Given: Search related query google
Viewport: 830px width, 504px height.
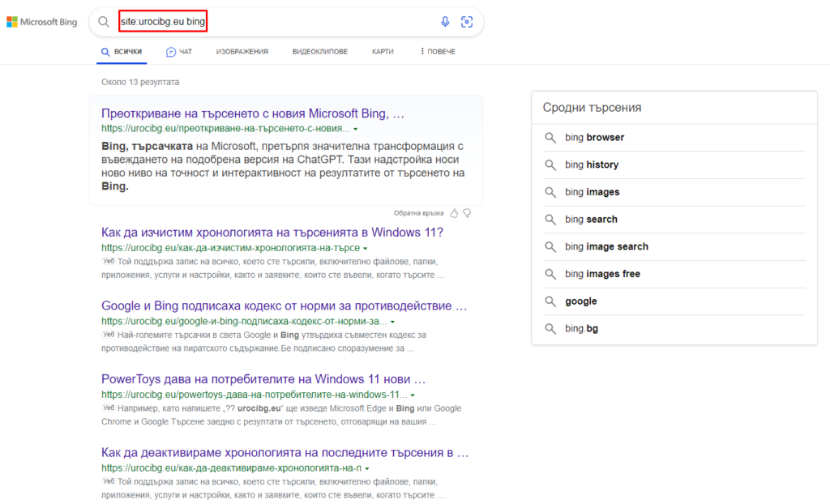Looking at the screenshot, I should point(580,301).
